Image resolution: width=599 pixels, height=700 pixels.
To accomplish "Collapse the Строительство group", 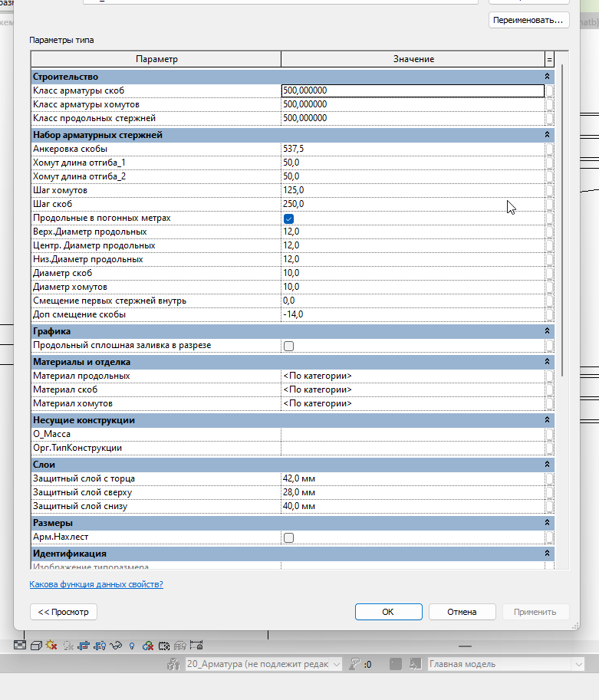I will [547, 77].
